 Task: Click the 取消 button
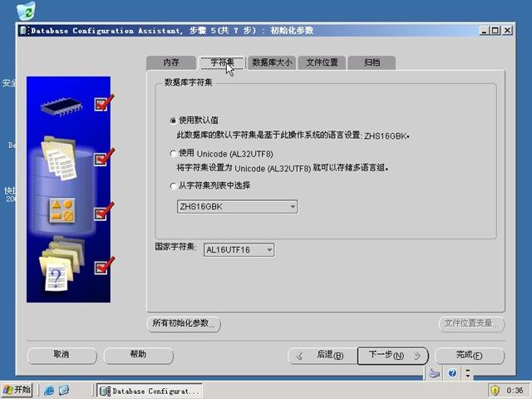coord(62,355)
